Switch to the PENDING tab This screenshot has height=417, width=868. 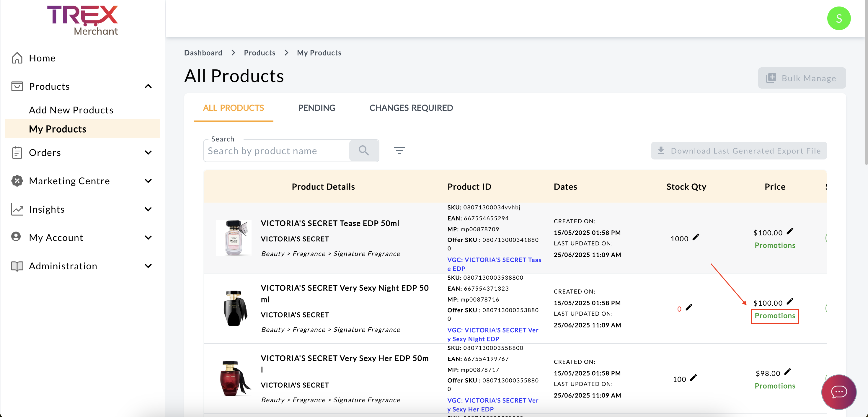pos(316,108)
